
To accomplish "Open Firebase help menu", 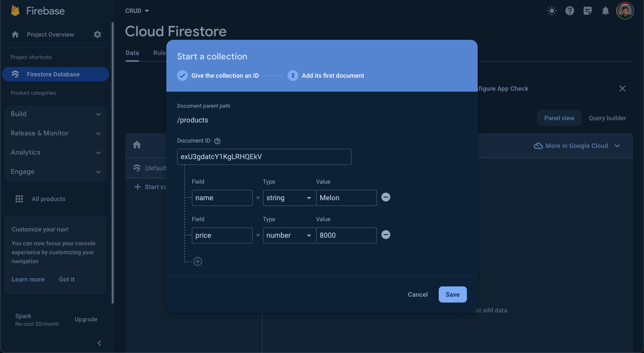I will (570, 10).
